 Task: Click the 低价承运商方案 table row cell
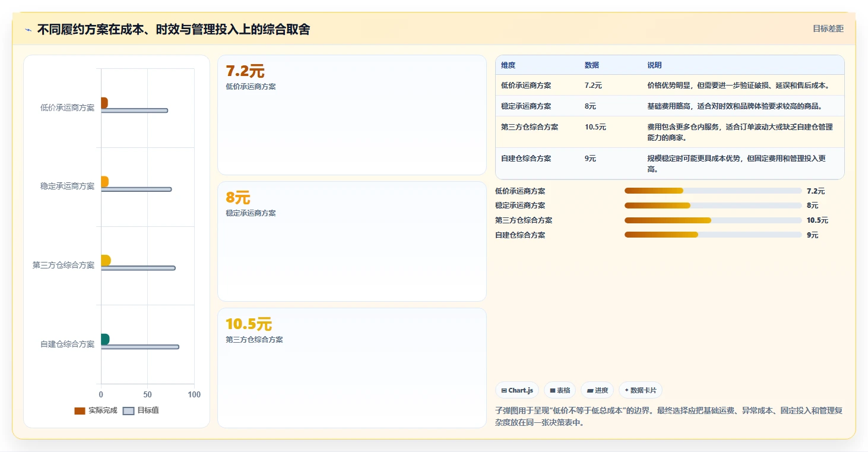coord(526,86)
